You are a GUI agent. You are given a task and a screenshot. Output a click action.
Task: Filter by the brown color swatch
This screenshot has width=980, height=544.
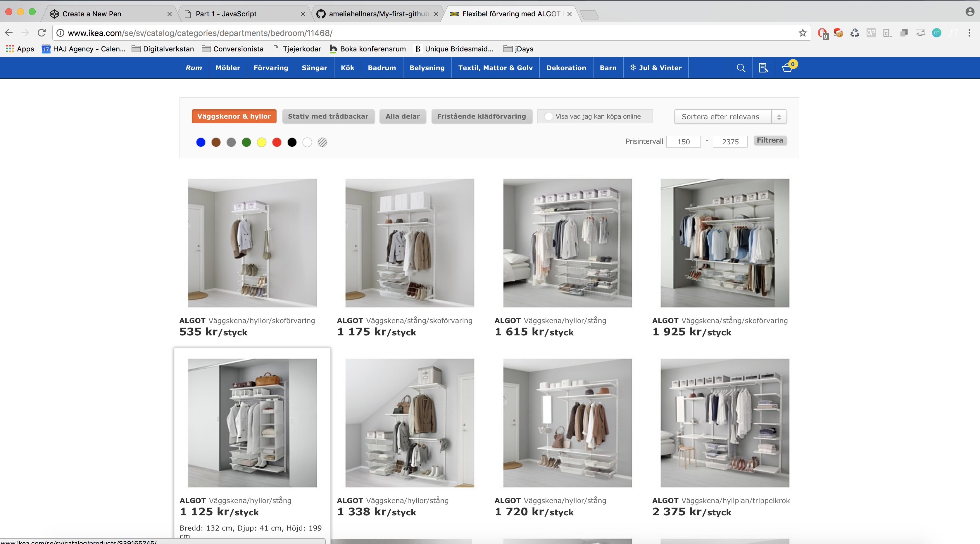tap(216, 142)
